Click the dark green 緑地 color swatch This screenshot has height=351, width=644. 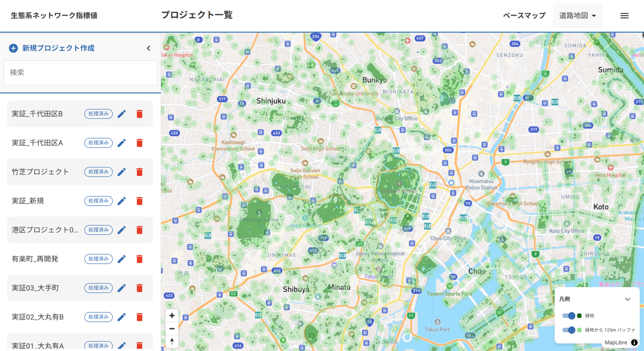[x=580, y=316]
